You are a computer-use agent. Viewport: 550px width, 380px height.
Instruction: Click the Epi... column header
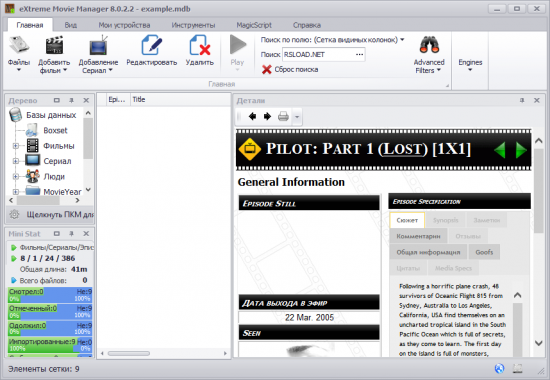[x=118, y=100]
